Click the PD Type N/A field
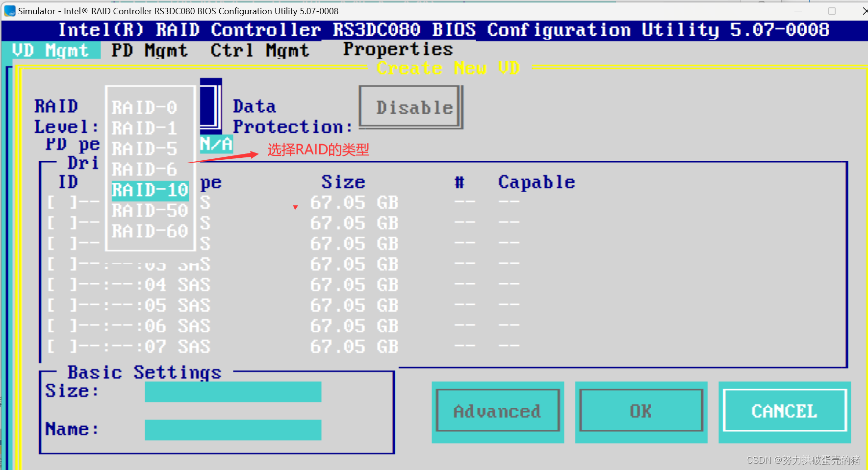Screen dimensions: 868x470 pyautogui.click(x=216, y=144)
